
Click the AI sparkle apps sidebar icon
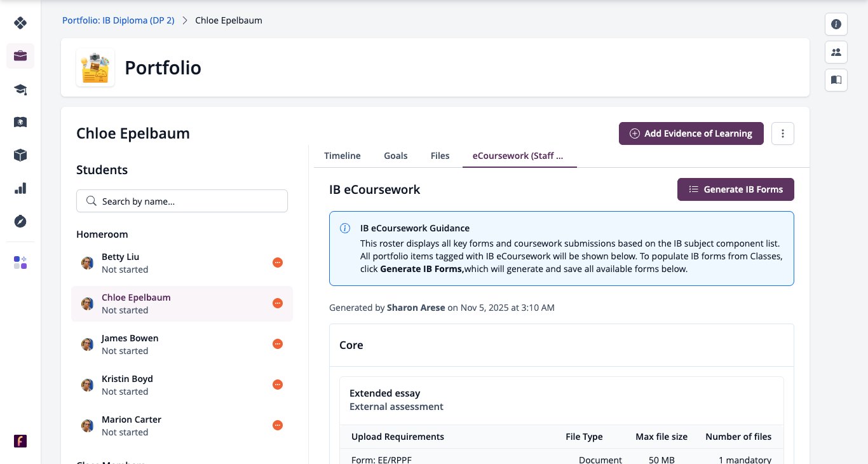pos(20,263)
